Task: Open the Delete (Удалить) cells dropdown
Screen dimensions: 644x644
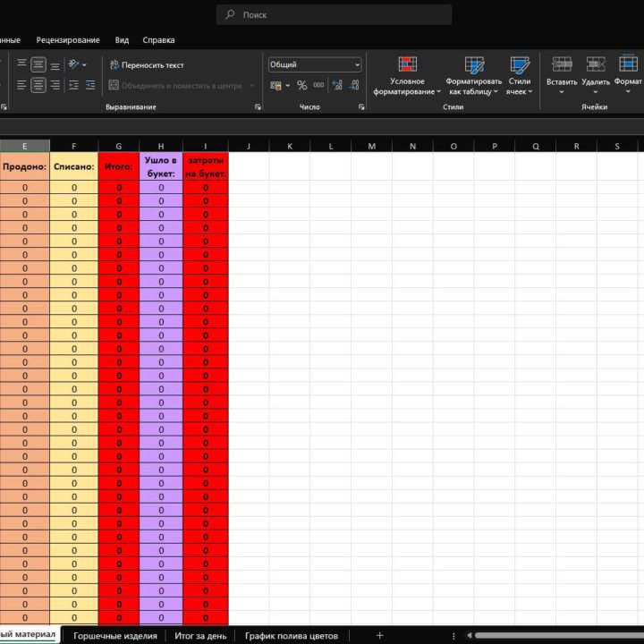Action: tap(596, 75)
